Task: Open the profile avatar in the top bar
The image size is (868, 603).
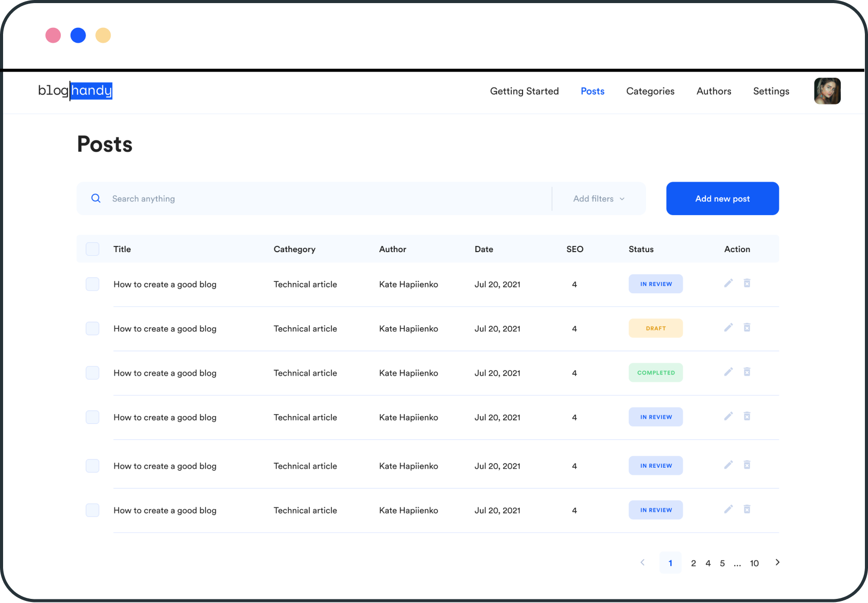Action: 827,91
